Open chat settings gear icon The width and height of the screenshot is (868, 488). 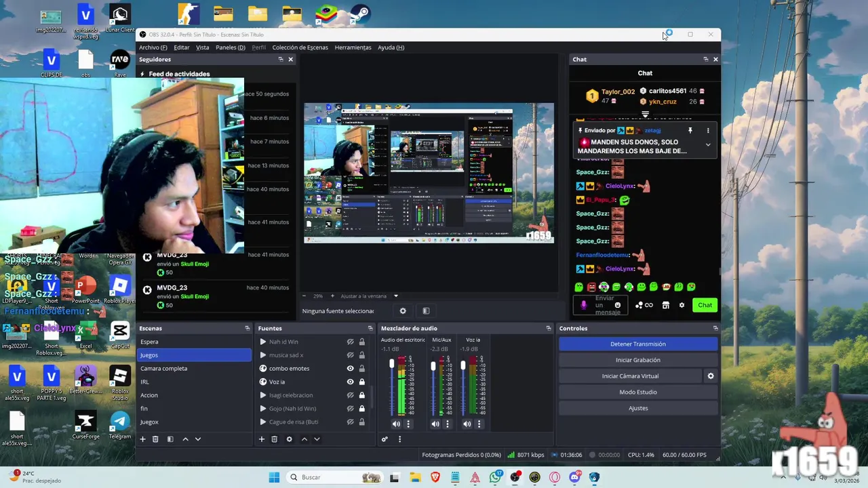click(682, 305)
